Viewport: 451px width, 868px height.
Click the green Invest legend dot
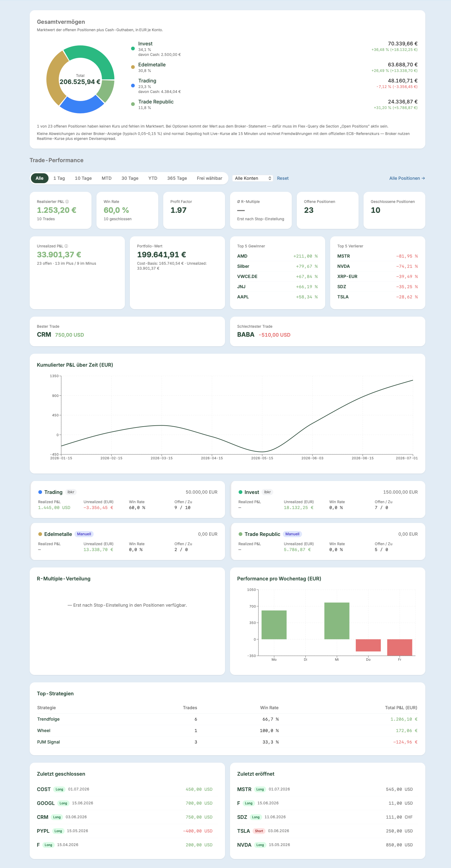point(133,48)
